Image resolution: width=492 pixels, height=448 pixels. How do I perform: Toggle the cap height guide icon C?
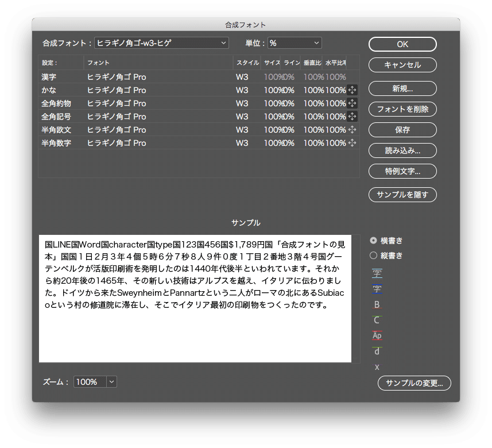point(377,320)
